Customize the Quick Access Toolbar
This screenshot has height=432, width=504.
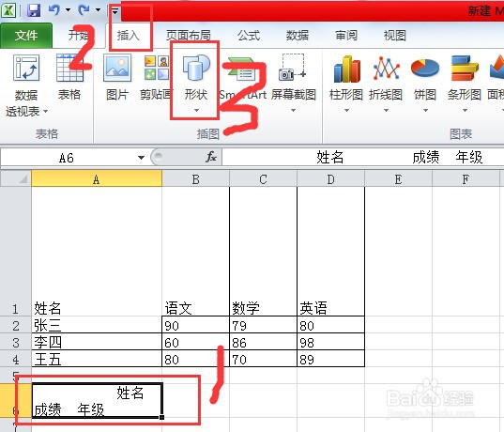pyautogui.click(x=115, y=11)
